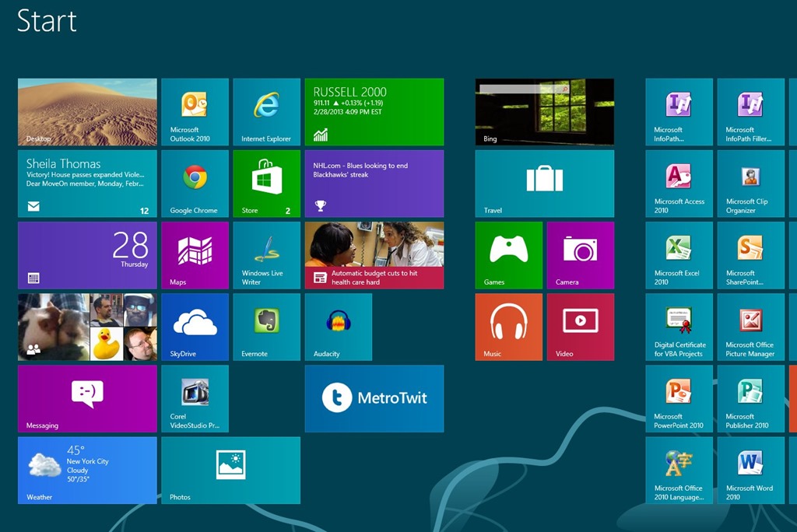Open the Thursday 28 calendar tile
The image size is (797, 532).
click(87, 255)
